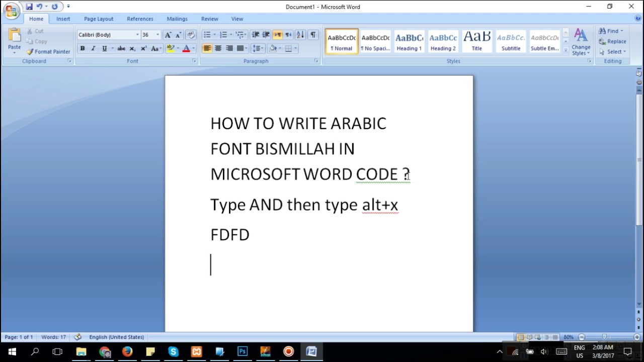644x362 pixels.
Task: Switch to Full Screen Reading view
Action: tap(529, 337)
